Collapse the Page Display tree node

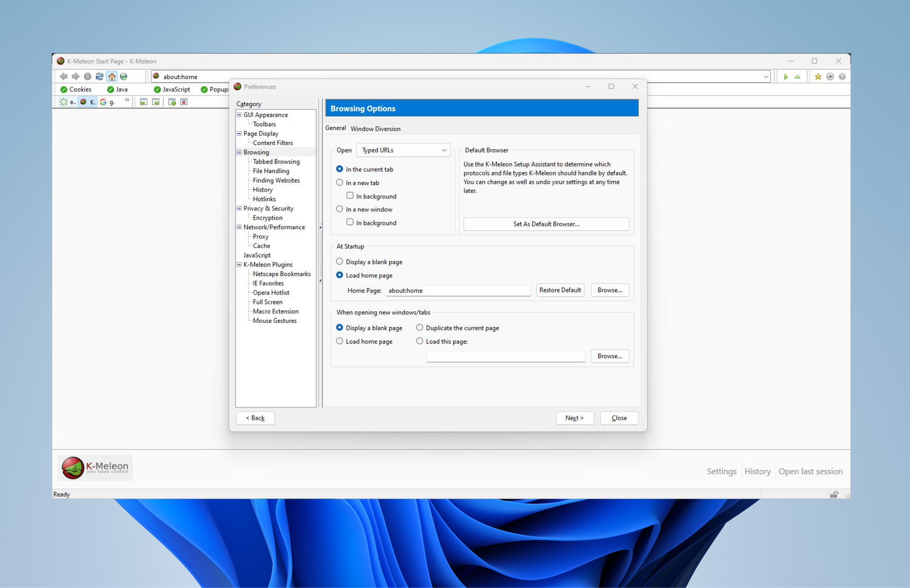pos(239,133)
